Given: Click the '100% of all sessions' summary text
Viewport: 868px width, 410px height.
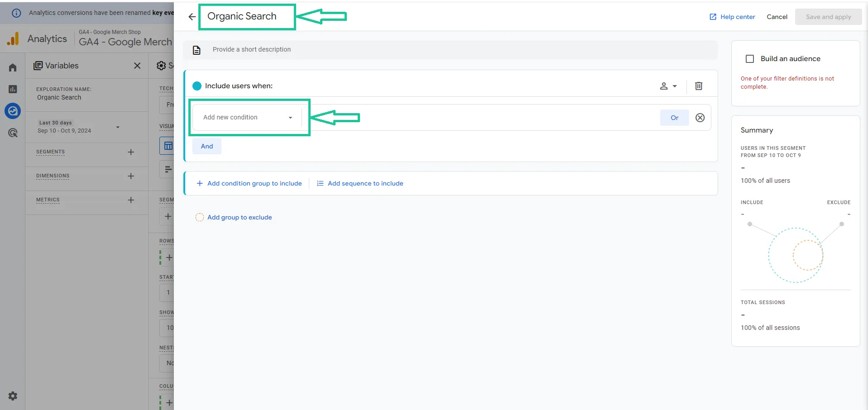Looking at the screenshot, I should [x=770, y=328].
